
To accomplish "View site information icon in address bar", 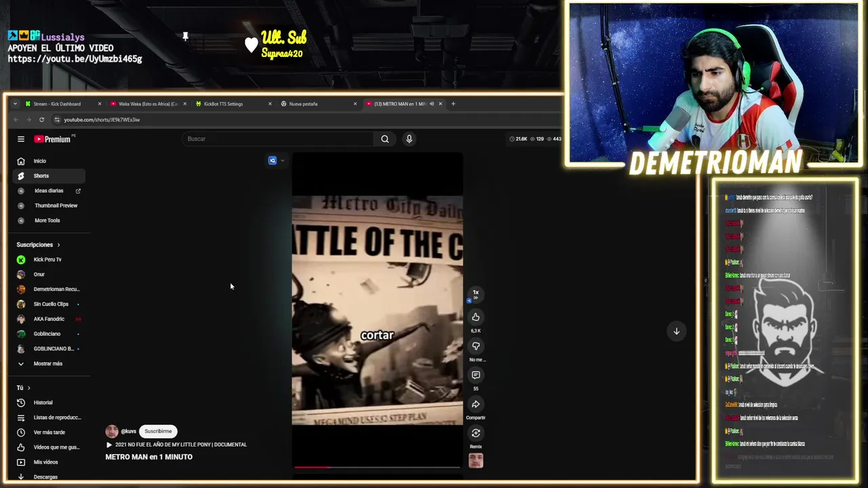I will (x=56, y=120).
